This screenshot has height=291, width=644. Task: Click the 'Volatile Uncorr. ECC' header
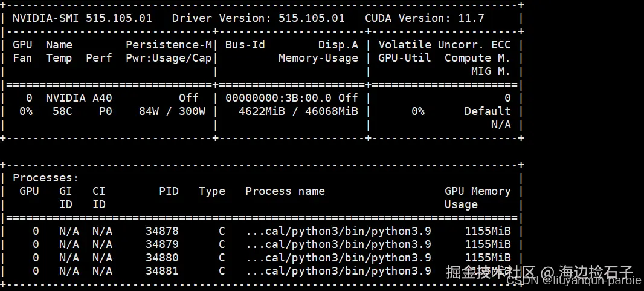[x=445, y=45]
